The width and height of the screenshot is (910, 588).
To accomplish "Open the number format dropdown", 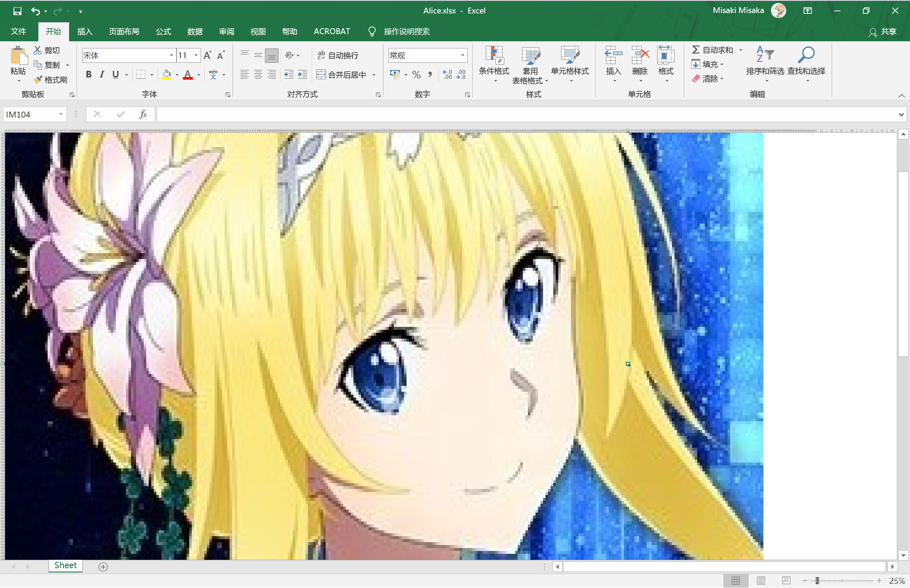I will (462, 55).
